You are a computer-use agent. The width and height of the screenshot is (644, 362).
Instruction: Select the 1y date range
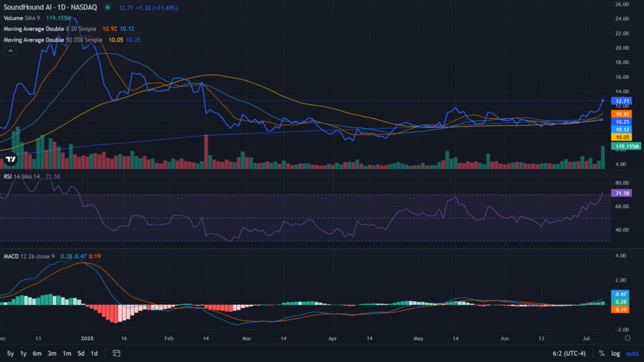tap(23, 353)
